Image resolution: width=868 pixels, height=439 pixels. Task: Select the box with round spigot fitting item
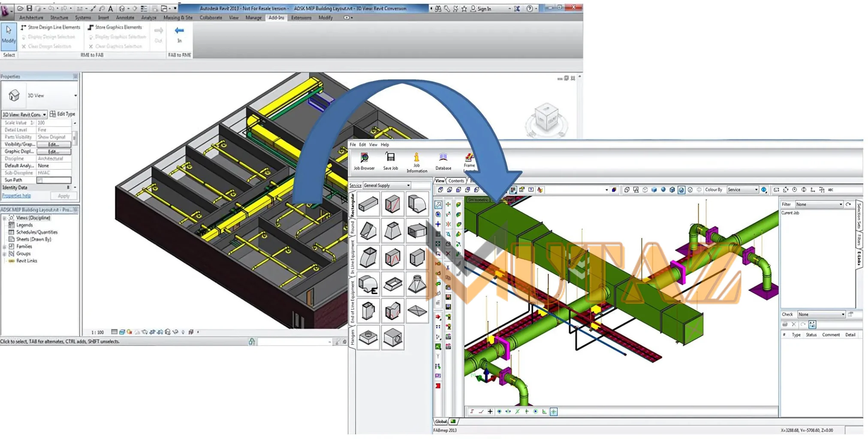tap(392, 338)
